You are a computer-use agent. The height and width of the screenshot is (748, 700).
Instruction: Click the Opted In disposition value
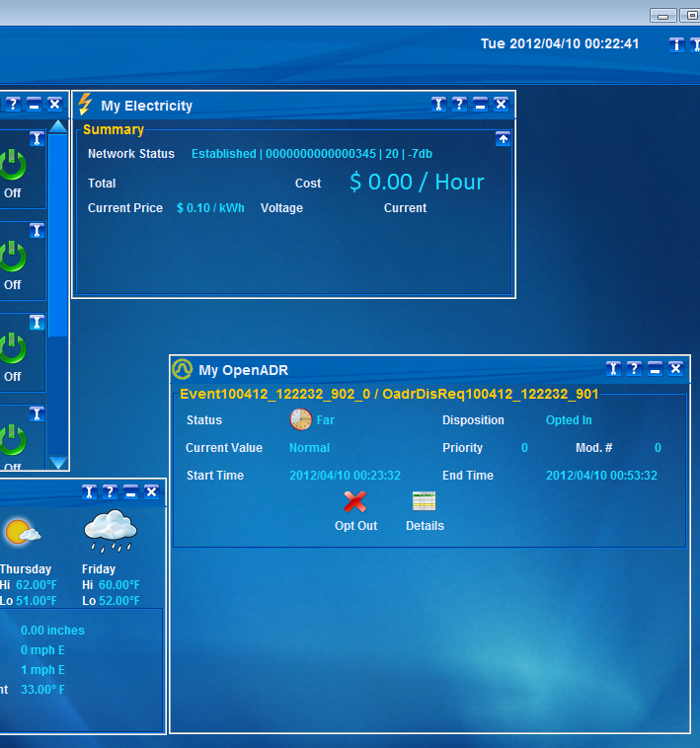tap(569, 420)
